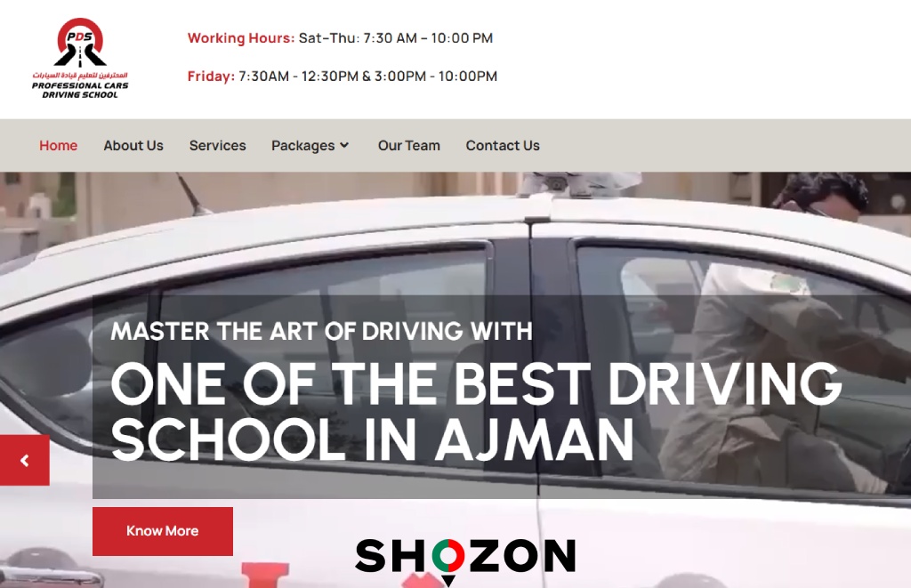Click the PDS road emblem logo

tap(80, 43)
